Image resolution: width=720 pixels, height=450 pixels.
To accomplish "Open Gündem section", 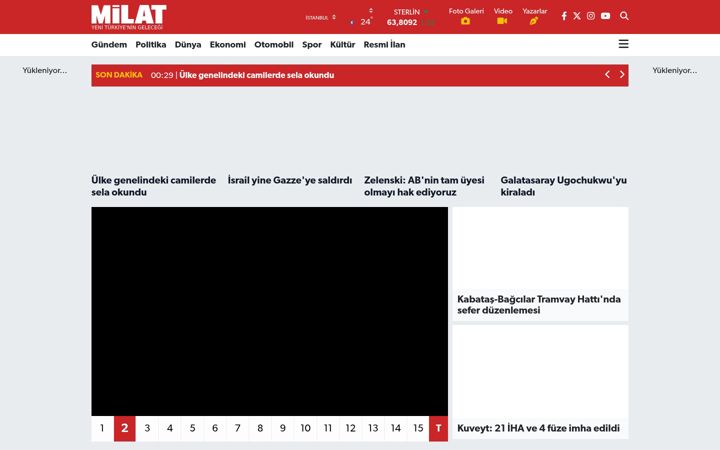I will click(x=109, y=45).
